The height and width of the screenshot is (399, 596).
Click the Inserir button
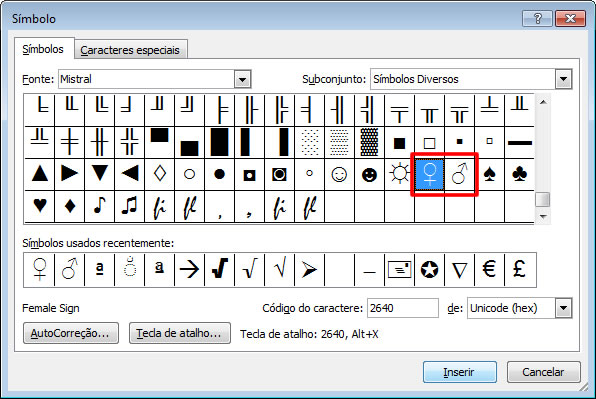[x=460, y=372]
